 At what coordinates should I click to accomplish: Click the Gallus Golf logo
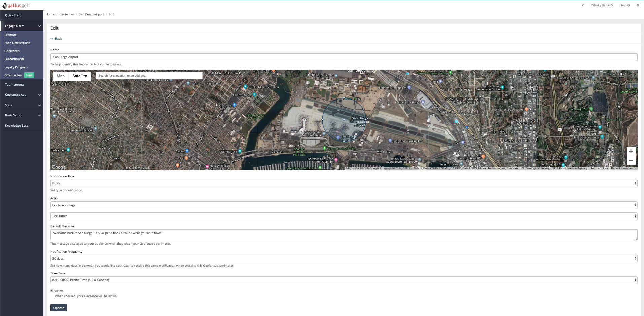16,5
